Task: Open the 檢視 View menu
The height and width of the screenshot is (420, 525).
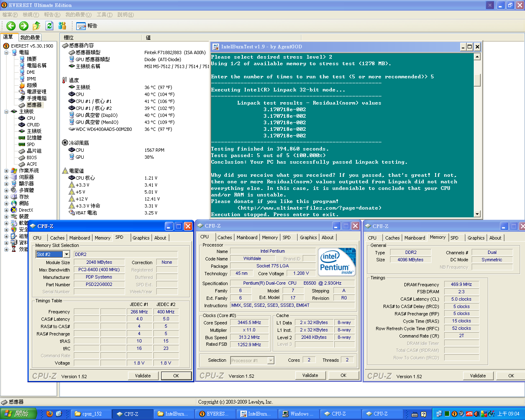Action: [x=31, y=15]
